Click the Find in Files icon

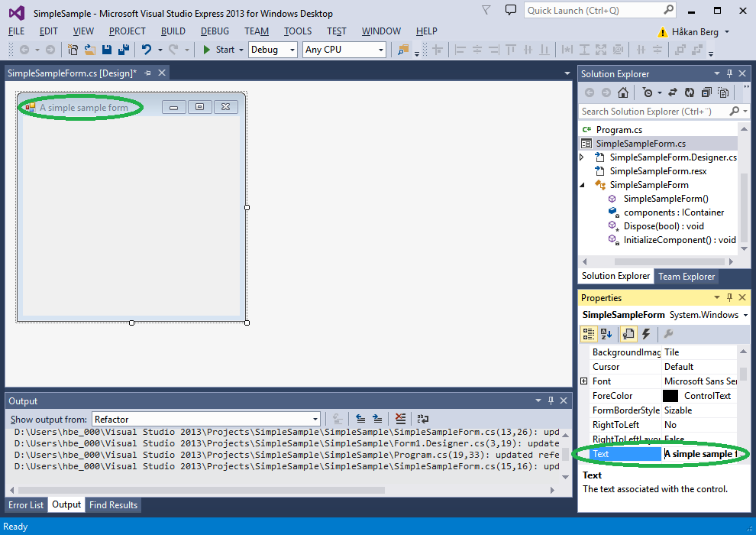[x=403, y=49]
